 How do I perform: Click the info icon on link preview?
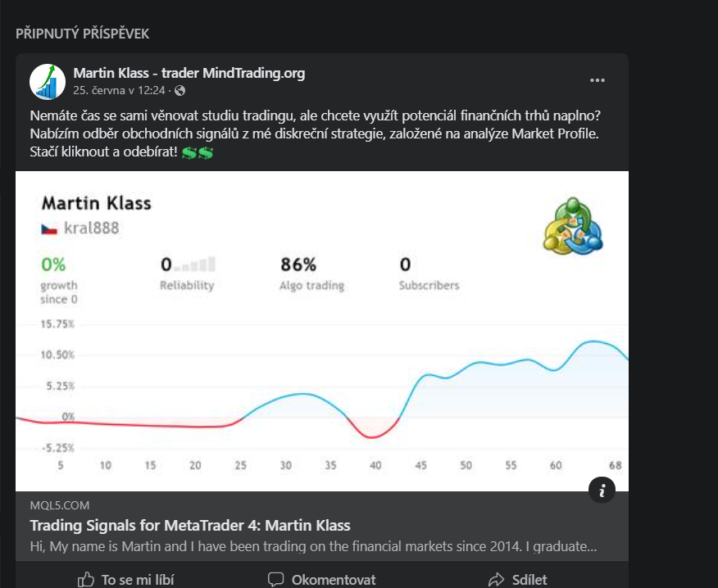tap(602, 490)
